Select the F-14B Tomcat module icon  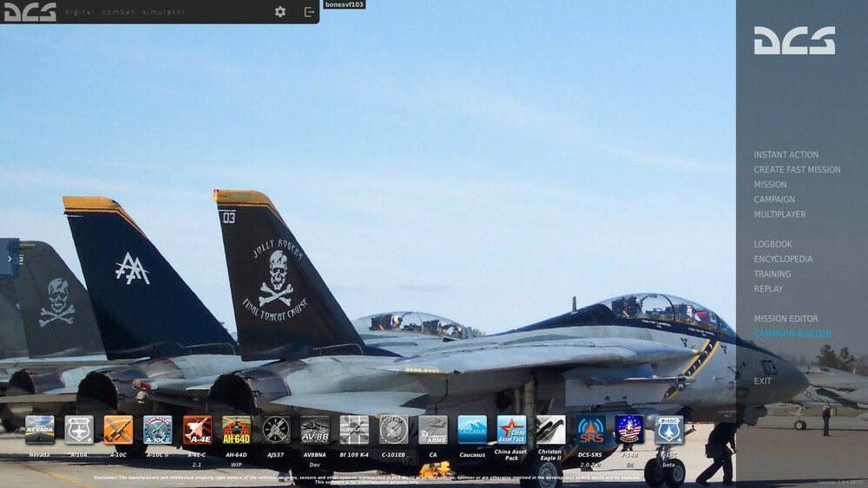(629, 430)
